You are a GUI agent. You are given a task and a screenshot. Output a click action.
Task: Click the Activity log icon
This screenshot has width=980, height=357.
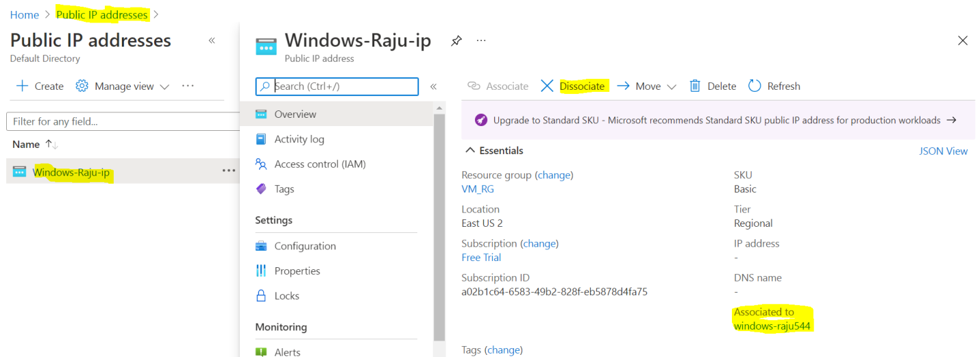click(261, 139)
